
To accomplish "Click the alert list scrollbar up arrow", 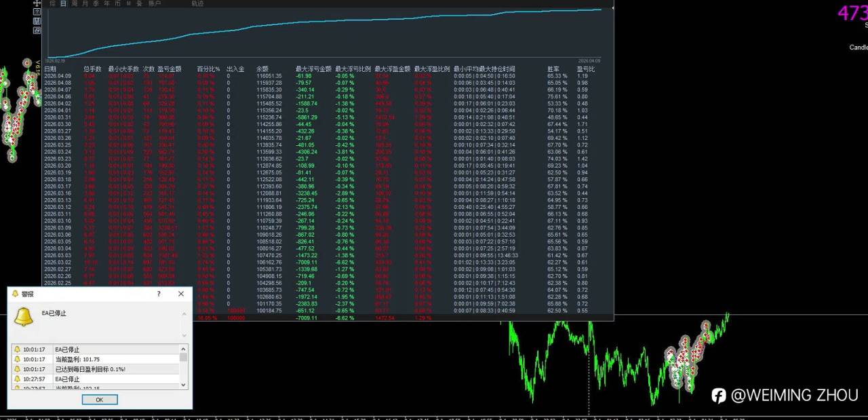I will point(183,348).
